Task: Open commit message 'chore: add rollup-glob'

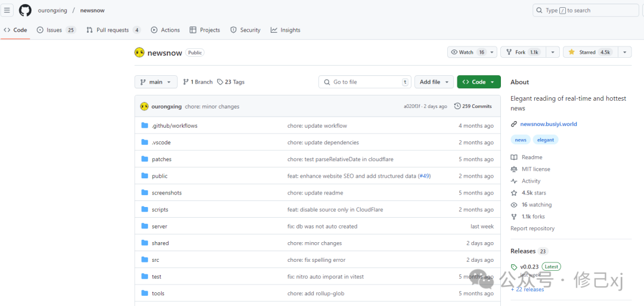Action: click(316, 293)
